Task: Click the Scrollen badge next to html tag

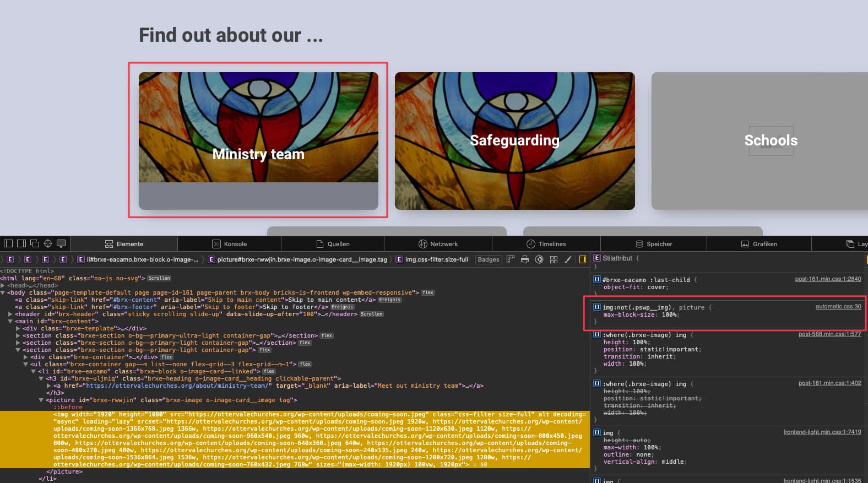Action: coord(159,278)
